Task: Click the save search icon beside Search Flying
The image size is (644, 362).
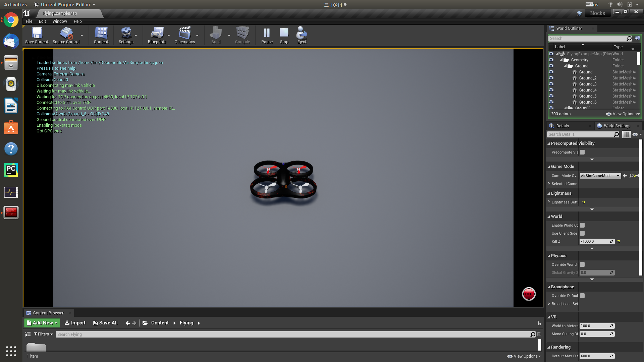Action: coord(539,334)
